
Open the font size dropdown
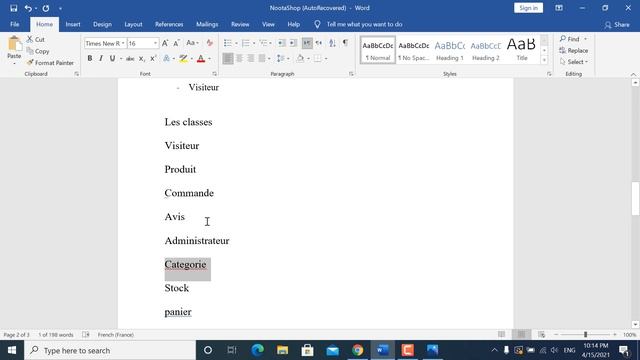coord(155,43)
